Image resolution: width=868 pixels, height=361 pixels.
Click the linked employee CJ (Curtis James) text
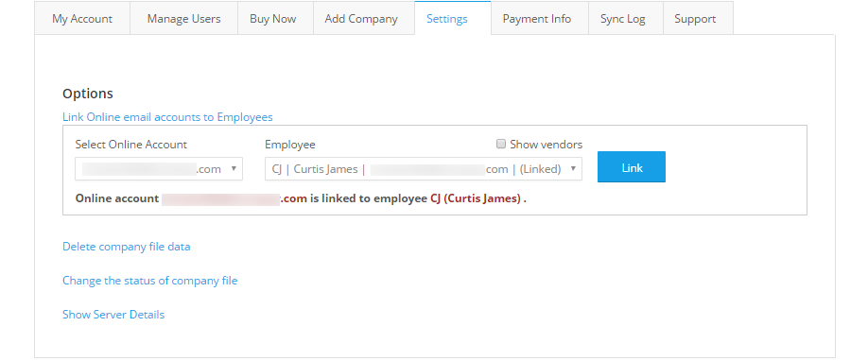point(476,198)
